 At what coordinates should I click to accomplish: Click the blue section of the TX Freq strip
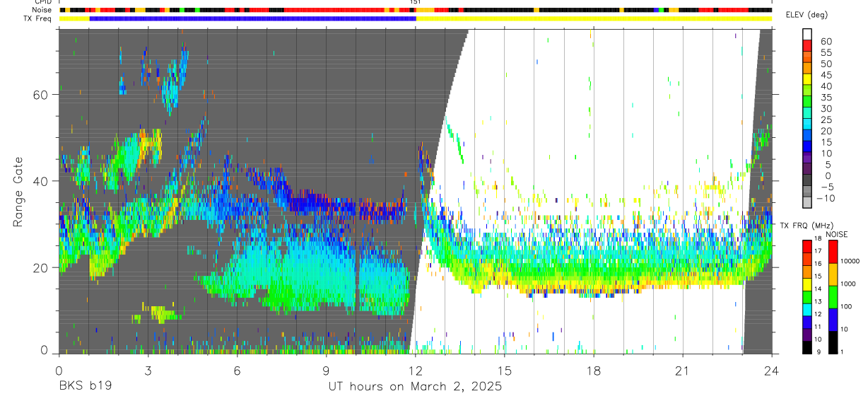coord(252,18)
